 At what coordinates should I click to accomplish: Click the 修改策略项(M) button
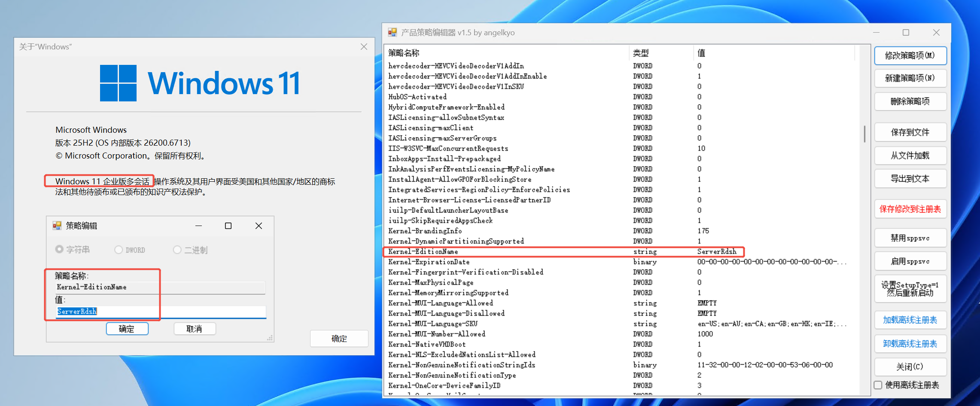(910, 55)
